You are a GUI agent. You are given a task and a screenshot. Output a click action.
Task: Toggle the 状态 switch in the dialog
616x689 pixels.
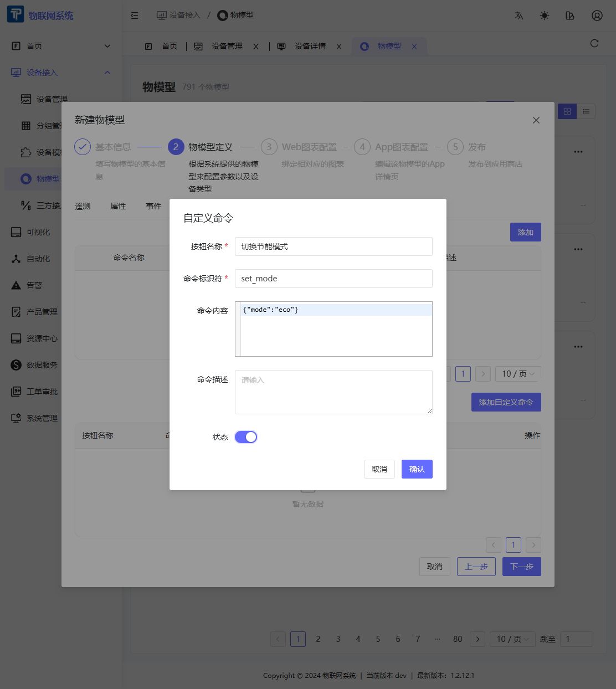pos(246,437)
